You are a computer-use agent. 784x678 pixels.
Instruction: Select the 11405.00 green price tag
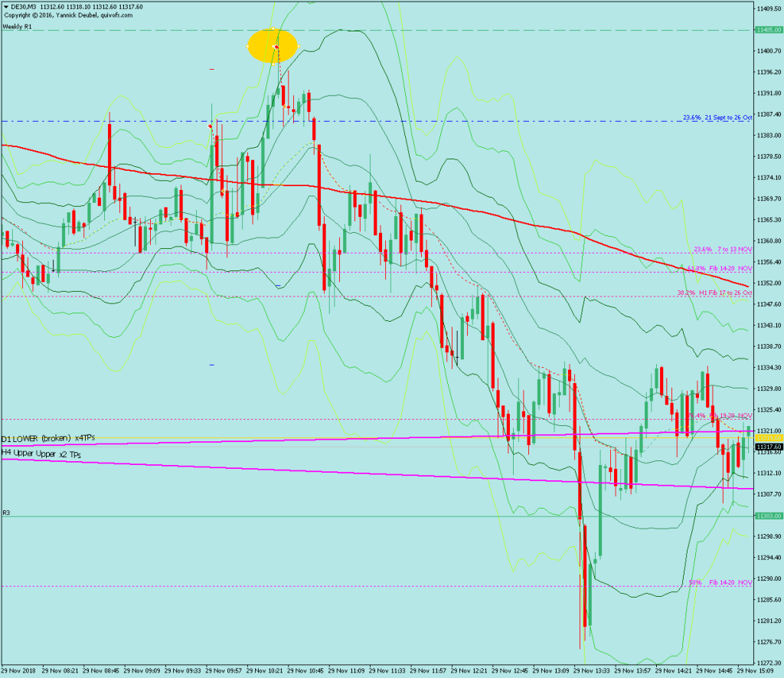tap(767, 30)
